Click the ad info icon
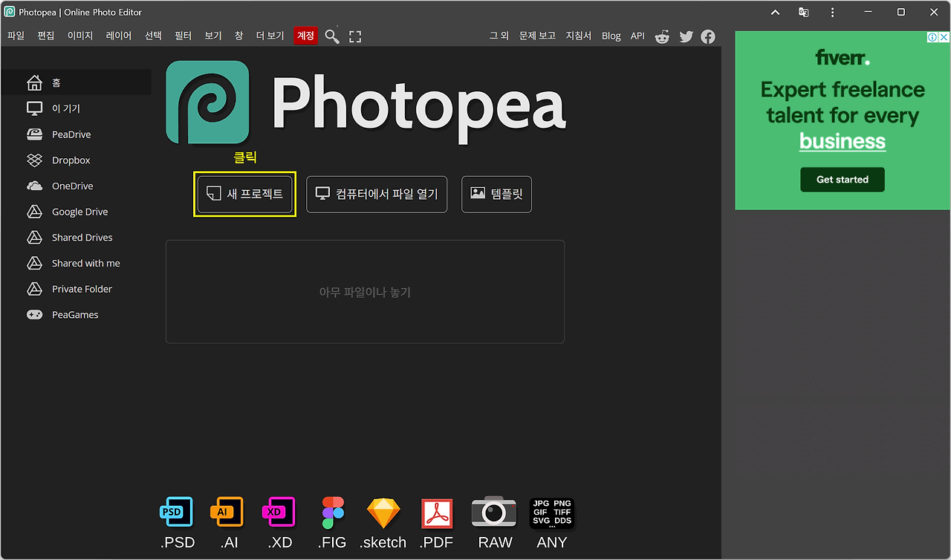 tap(932, 37)
